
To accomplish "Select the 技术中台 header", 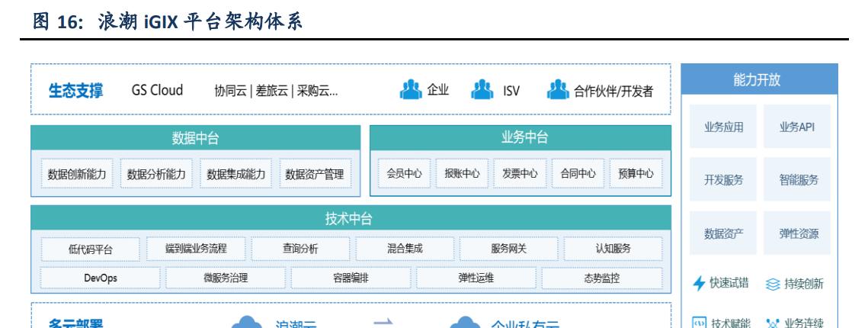I will [351, 217].
